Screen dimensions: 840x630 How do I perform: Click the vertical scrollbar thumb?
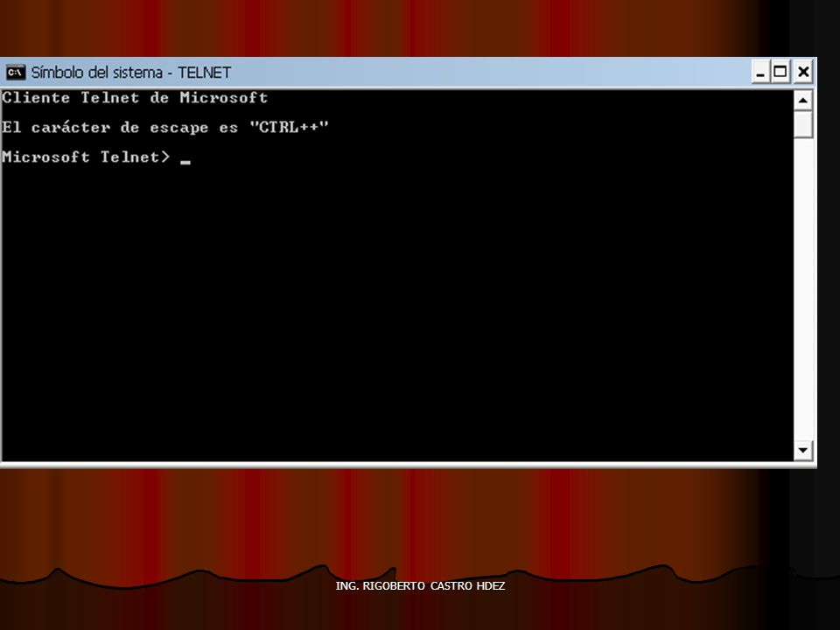[x=802, y=125]
